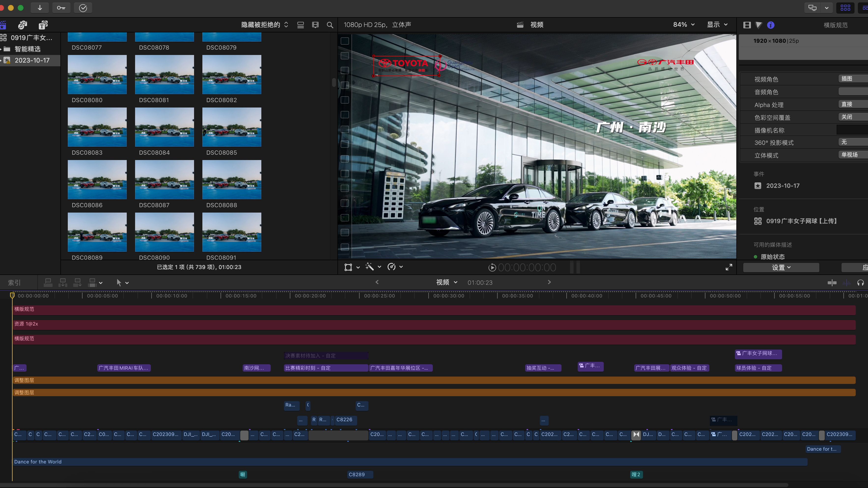Open the Import Media window
Viewport: 868px width, 488px height.
tap(40, 8)
